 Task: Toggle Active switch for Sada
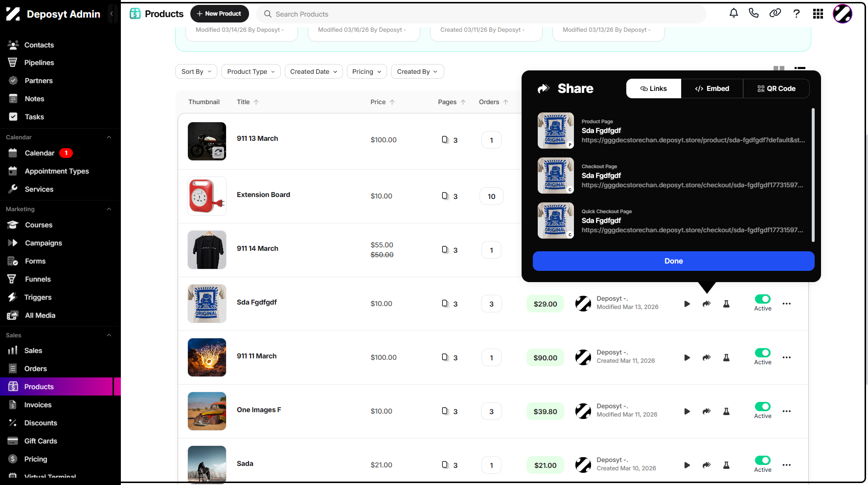(x=763, y=460)
